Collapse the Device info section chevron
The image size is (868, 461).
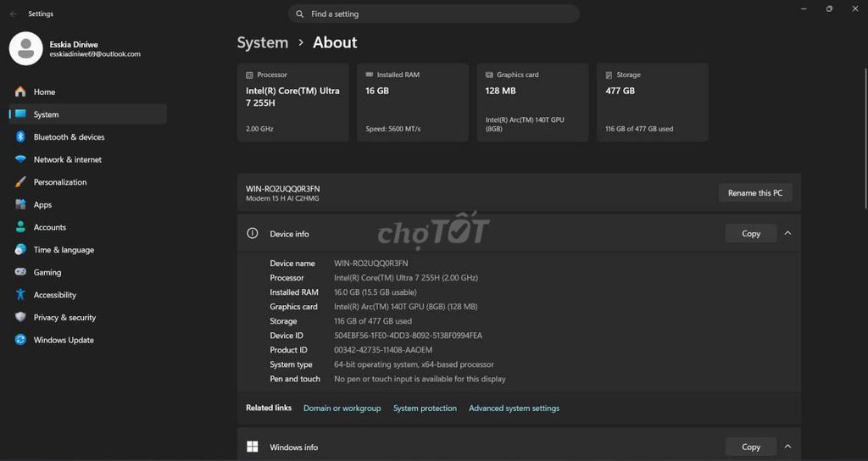787,233
